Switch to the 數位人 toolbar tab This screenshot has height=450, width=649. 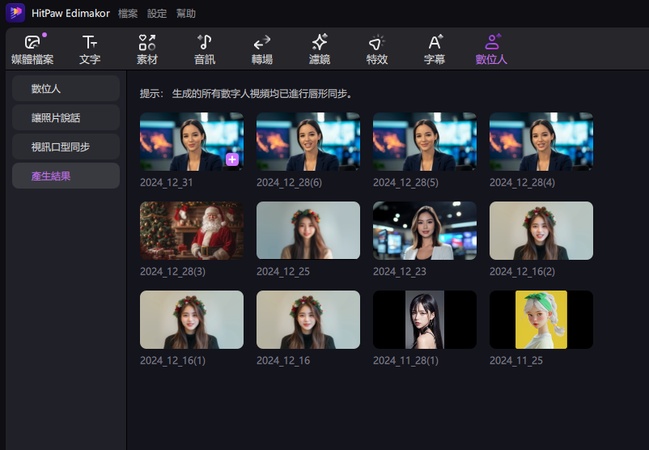tap(492, 49)
